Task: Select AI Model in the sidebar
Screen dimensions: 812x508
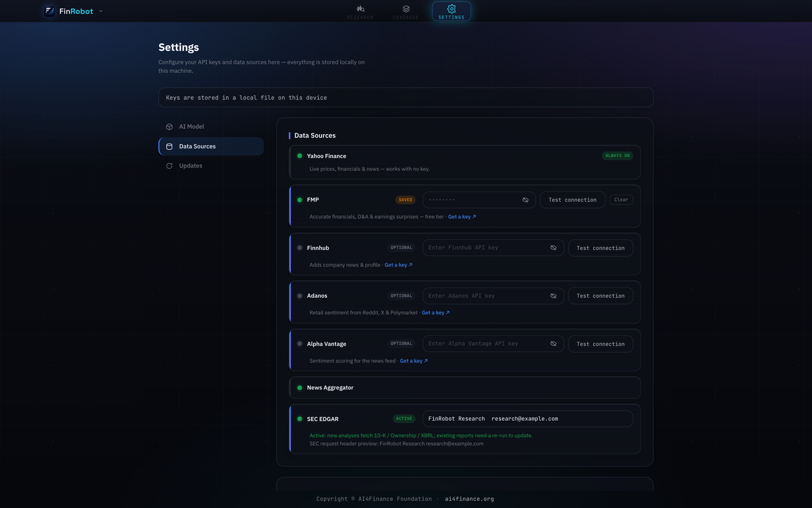Action: 211,126
